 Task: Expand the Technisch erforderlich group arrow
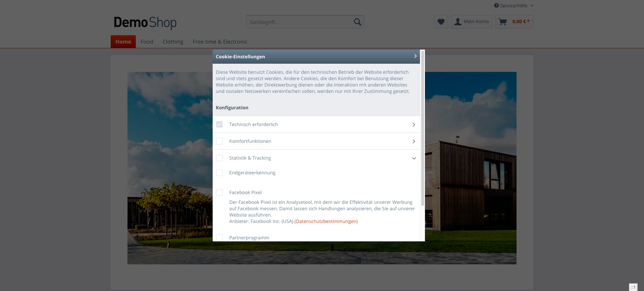414,125
